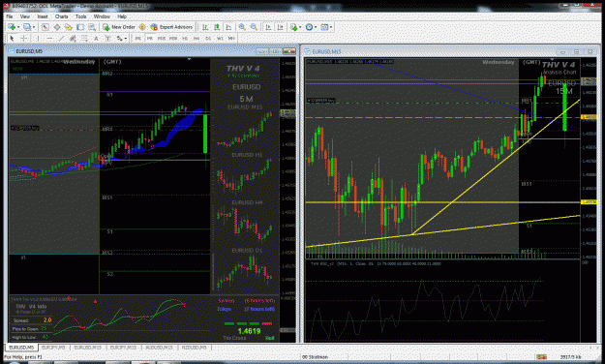This screenshot has width=605, height=364.
Task: Switch to the EURUSD,M15 chart tab
Action: (x=87, y=348)
